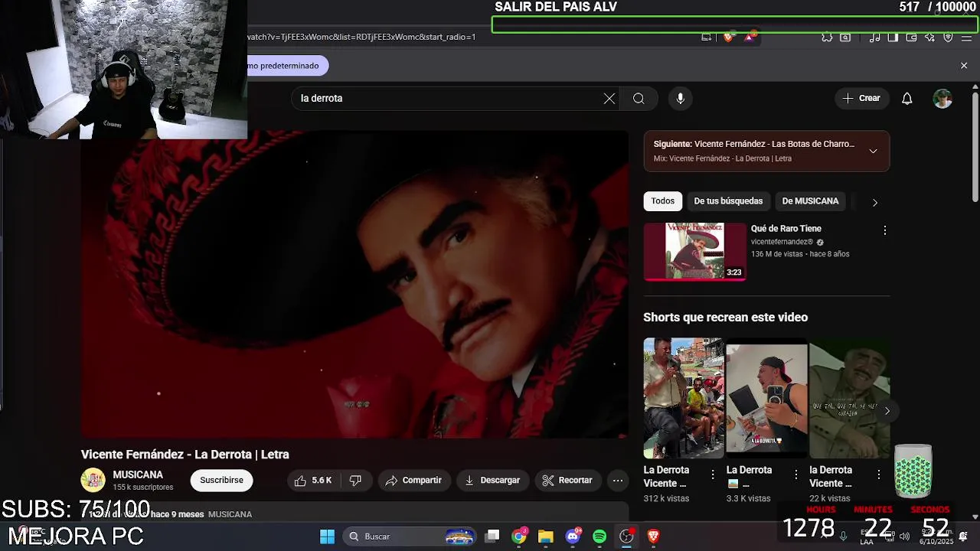Select De MUSICANA filter chip
The height and width of the screenshot is (551, 980).
point(810,201)
